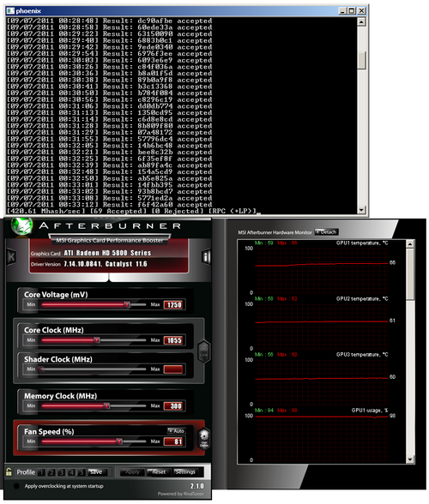Select profile slot 5
The image size is (429, 504).
(82, 472)
